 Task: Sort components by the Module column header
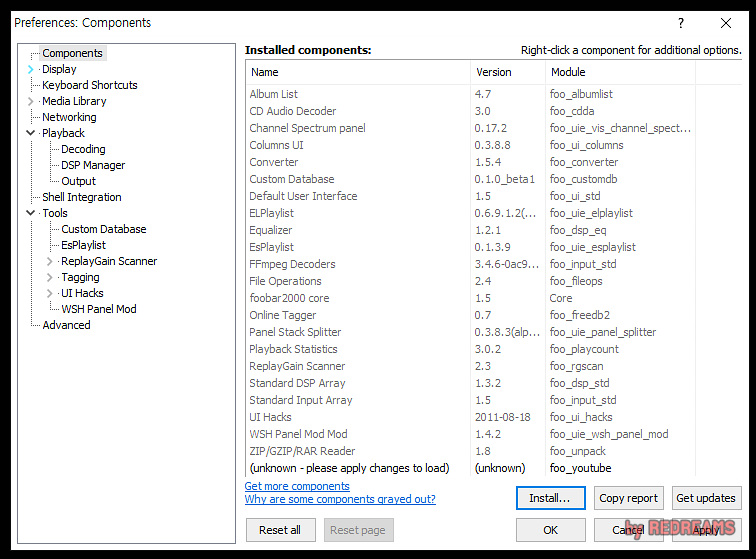[621, 72]
